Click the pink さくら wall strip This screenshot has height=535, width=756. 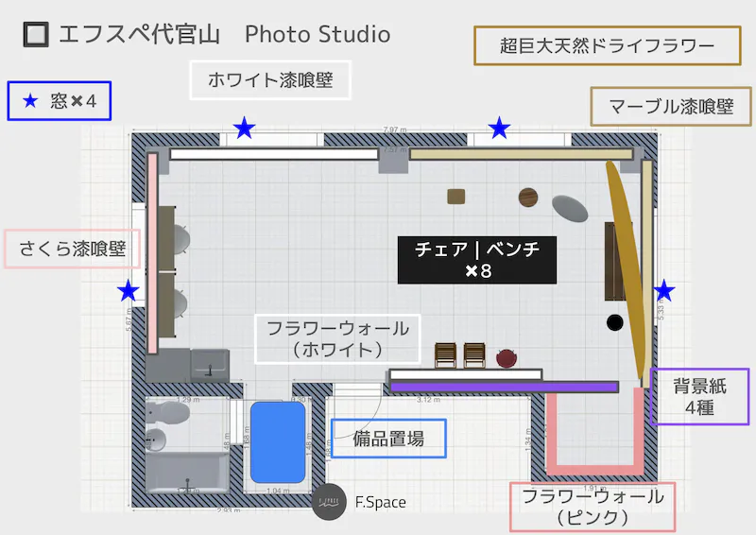(x=152, y=253)
